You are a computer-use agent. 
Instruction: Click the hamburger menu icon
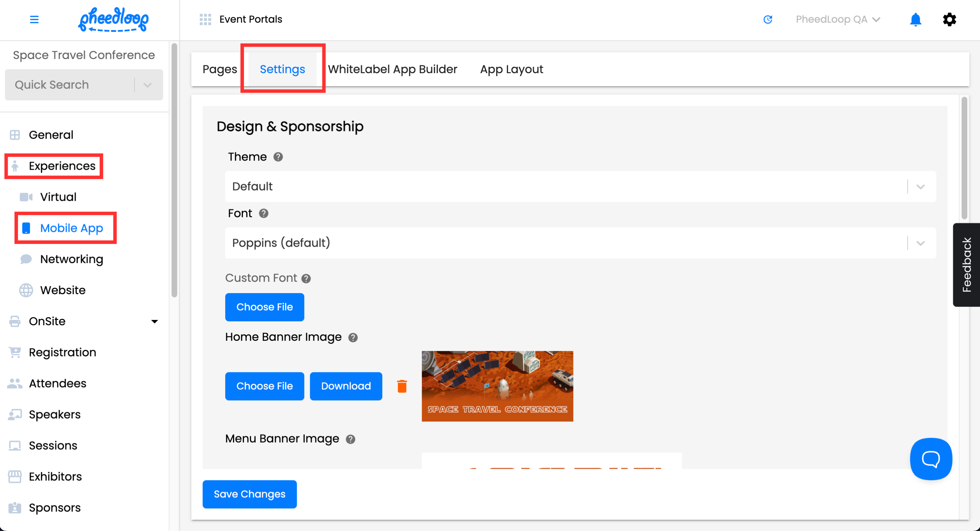34,19
